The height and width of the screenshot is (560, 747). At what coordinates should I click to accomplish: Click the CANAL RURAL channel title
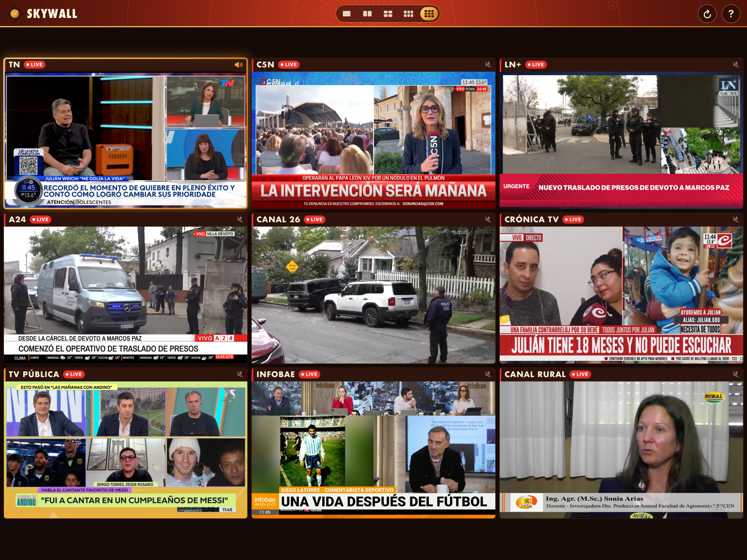pyautogui.click(x=535, y=374)
